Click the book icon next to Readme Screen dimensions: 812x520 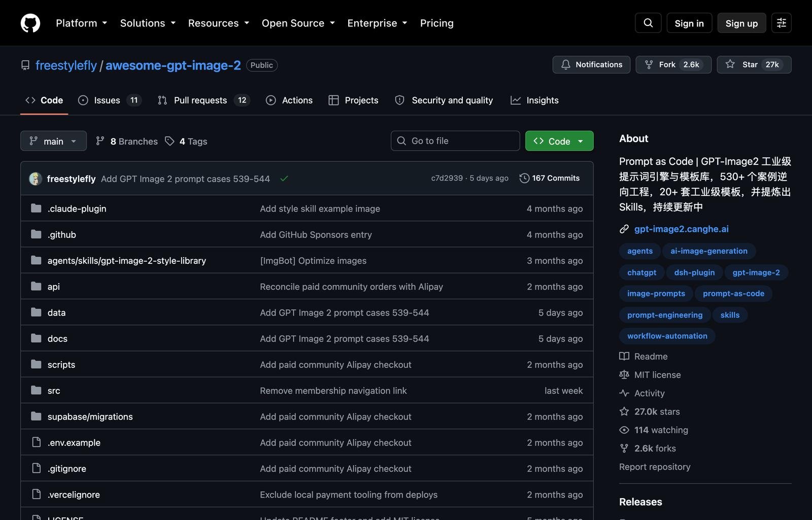coord(624,356)
